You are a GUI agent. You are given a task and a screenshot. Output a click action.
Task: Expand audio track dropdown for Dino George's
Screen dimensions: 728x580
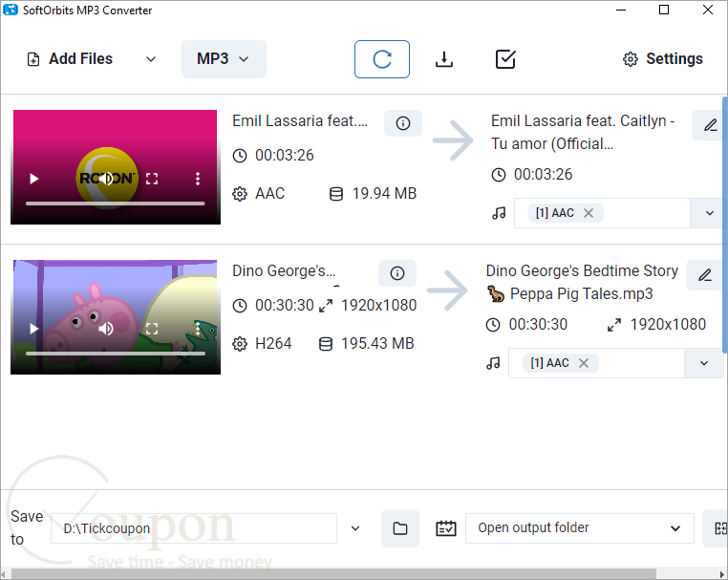[704, 363]
